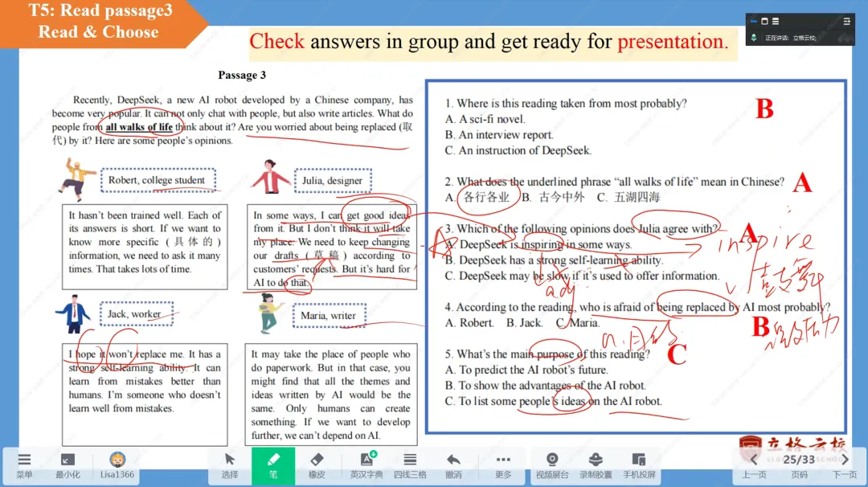Open 手机投屏 phone screen casting
This screenshot has width=868, height=487.
[639, 465]
